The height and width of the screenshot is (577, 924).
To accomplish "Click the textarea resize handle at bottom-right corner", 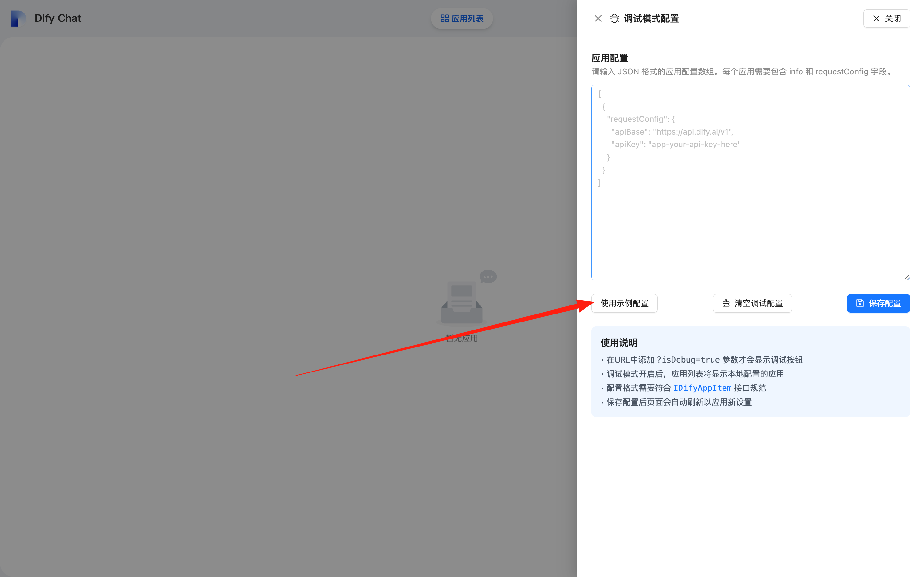I will [x=907, y=277].
